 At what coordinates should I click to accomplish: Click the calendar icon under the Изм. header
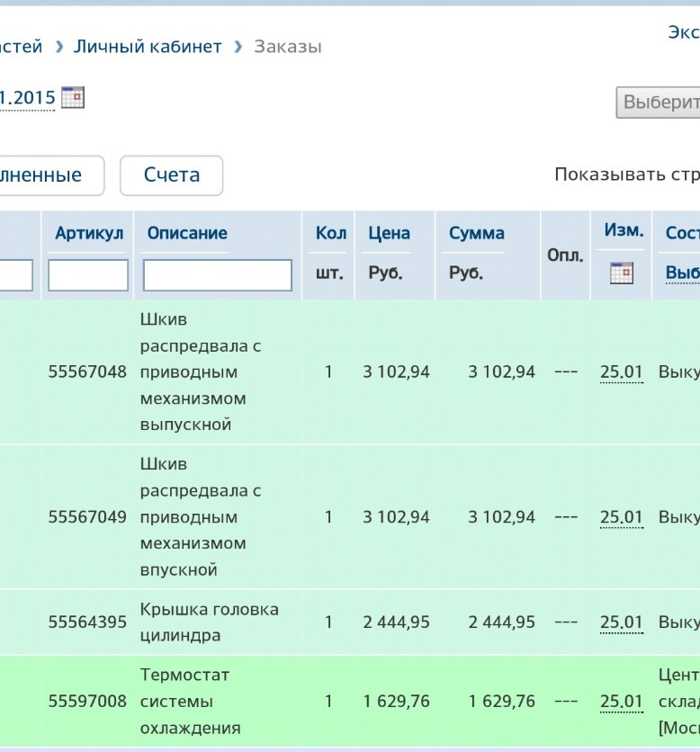pos(622,273)
